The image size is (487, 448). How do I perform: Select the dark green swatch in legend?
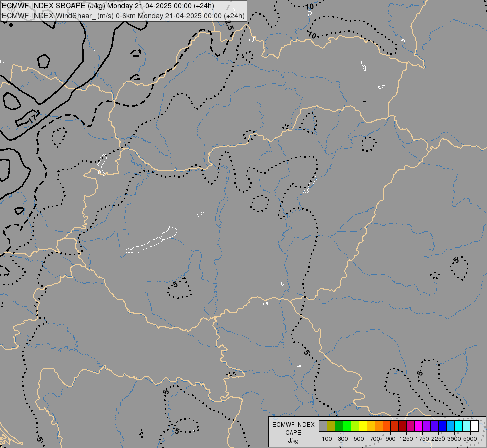[339, 426]
